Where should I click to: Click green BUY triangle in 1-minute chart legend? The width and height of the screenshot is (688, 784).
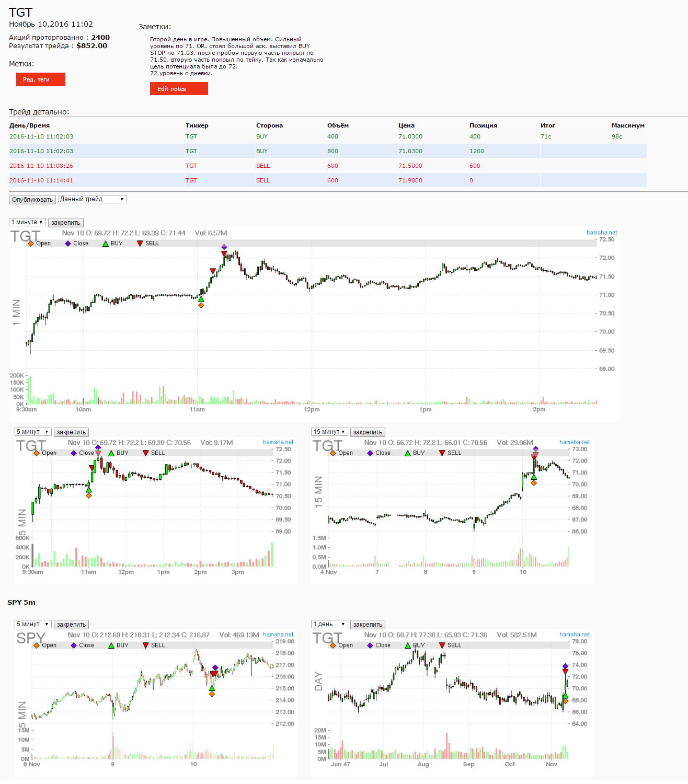(x=106, y=244)
